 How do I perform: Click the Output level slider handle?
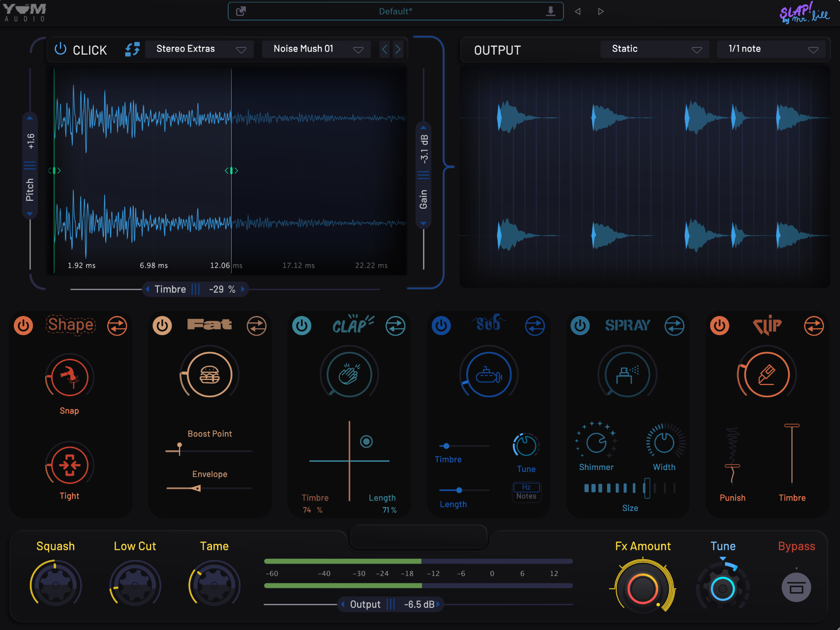[x=391, y=604]
